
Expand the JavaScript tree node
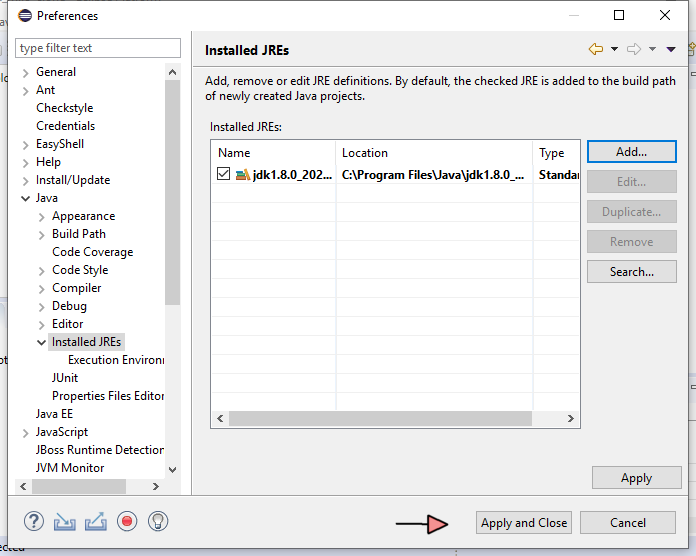(x=25, y=433)
